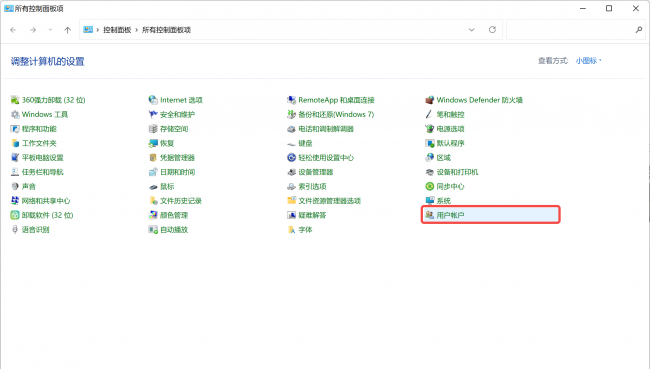Click 所有控制面板项 in the breadcrumb path
Screen dimensions: 650x369
(166, 30)
